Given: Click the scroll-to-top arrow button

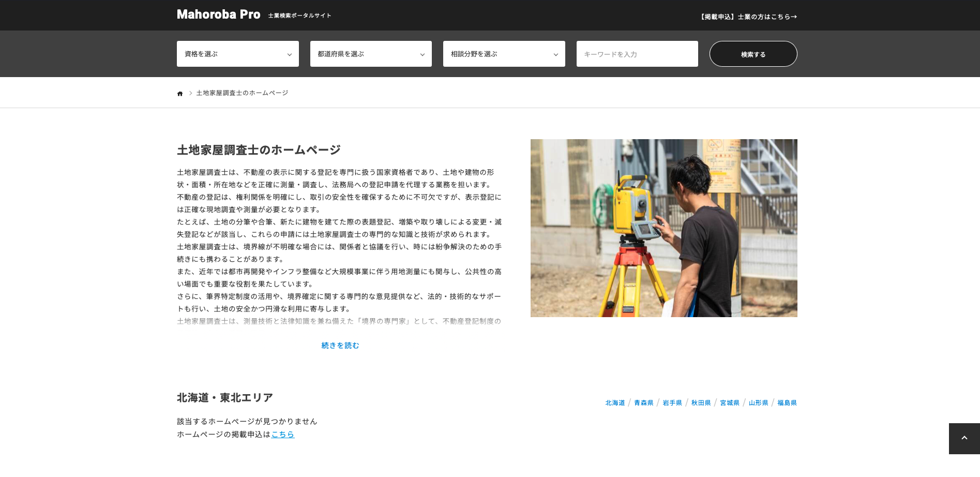Looking at the screenshot, I should pyautogui.click(x=964, y=438).
